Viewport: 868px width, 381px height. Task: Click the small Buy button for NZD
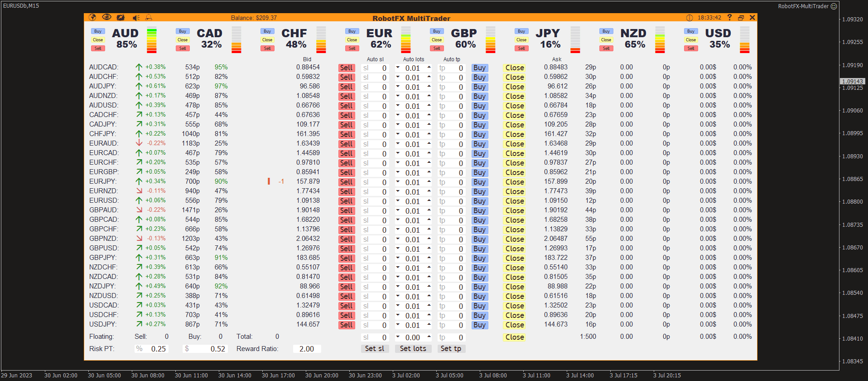606,31
